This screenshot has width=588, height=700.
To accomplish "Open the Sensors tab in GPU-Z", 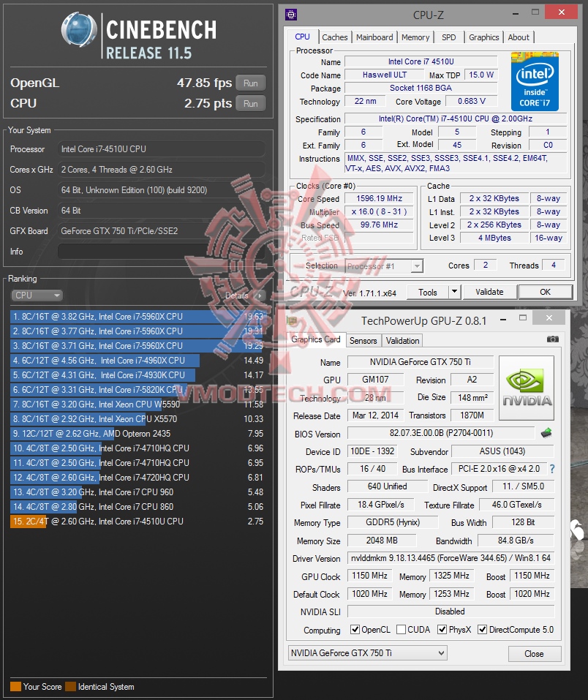I will (363, 341).
